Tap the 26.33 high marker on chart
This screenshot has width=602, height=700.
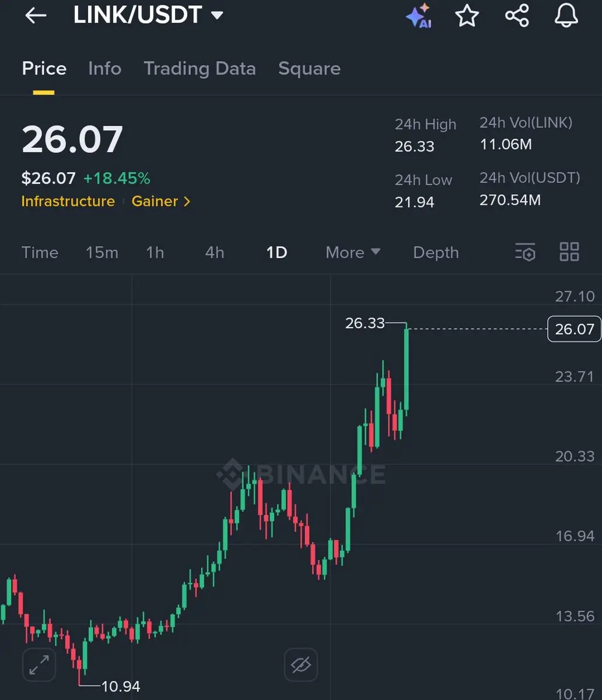(365, 323)
